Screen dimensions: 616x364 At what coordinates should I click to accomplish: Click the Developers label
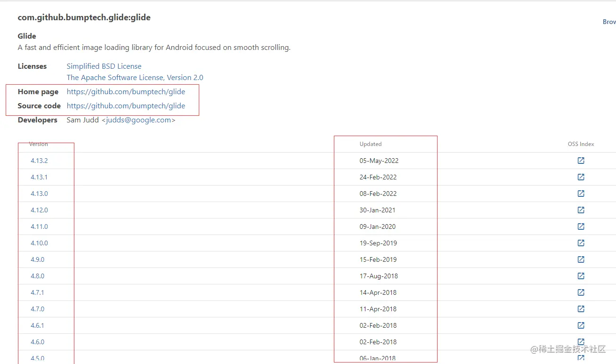tap(38, 120)
